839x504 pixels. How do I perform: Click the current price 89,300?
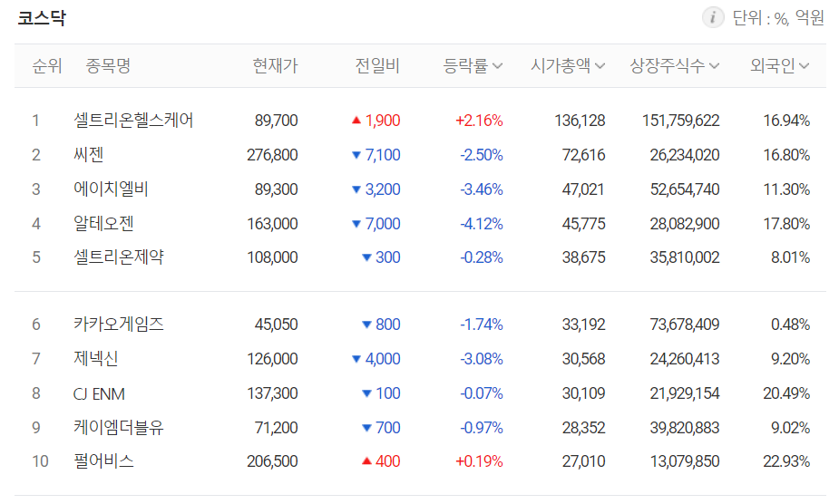coord(276,189)
